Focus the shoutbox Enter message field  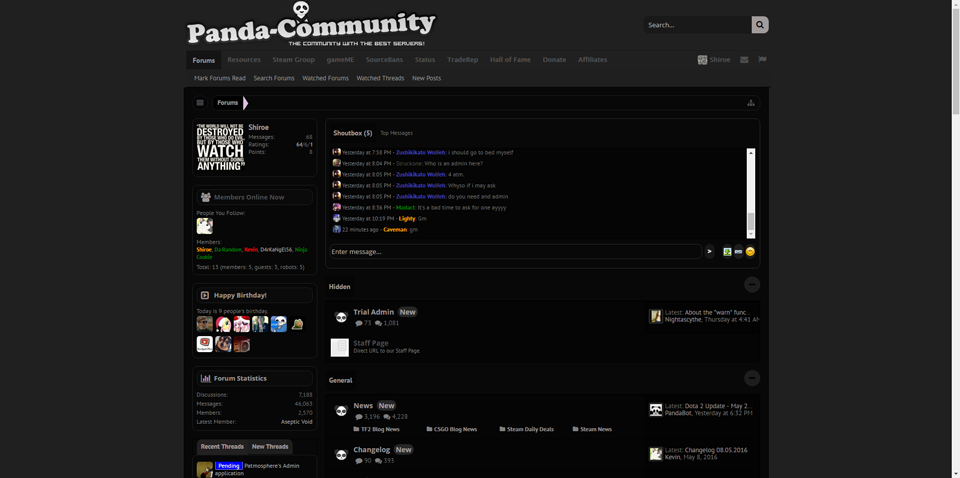pos(516,252)
